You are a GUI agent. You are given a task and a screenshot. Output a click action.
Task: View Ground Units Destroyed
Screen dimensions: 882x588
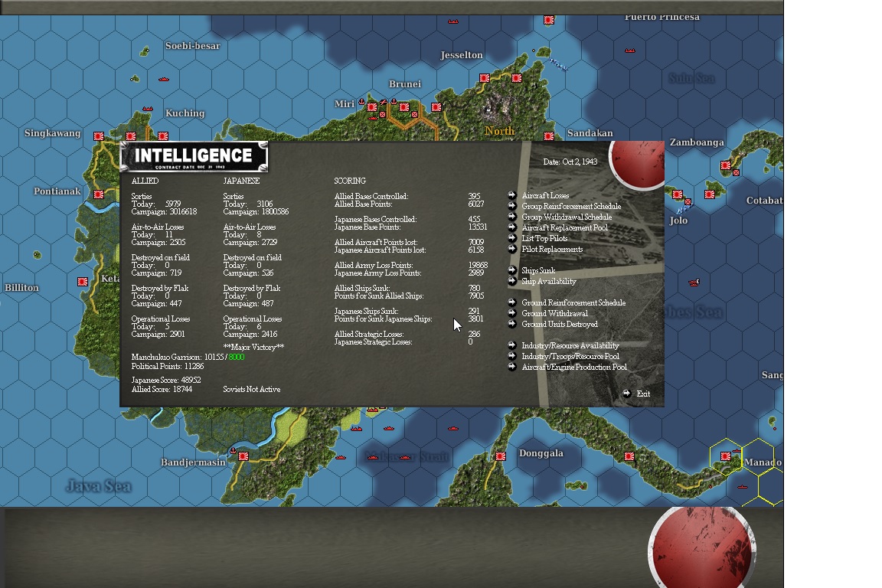click(560, 324)
